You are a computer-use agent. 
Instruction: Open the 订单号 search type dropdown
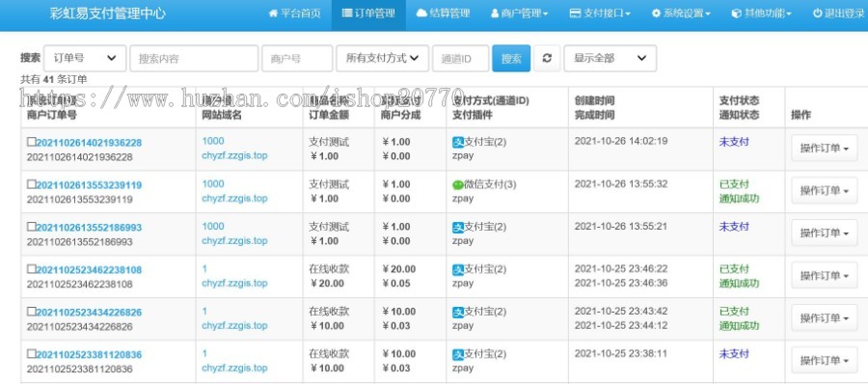(85, 58)
